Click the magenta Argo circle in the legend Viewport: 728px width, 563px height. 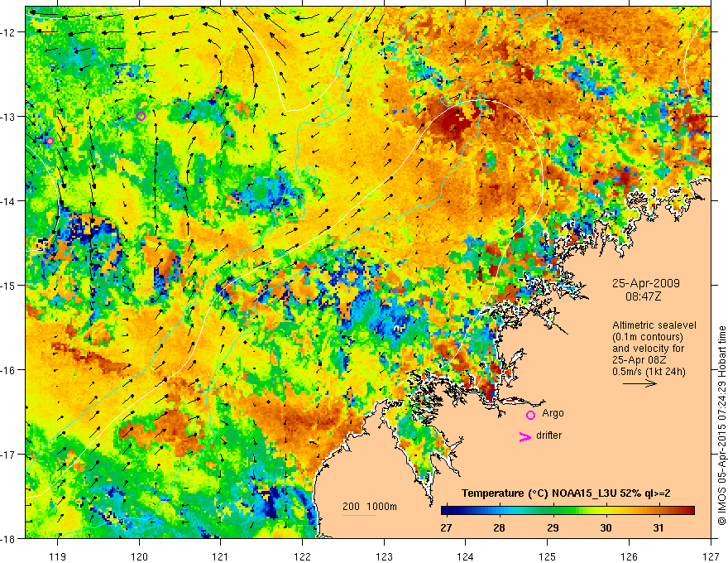coord(530,415)
